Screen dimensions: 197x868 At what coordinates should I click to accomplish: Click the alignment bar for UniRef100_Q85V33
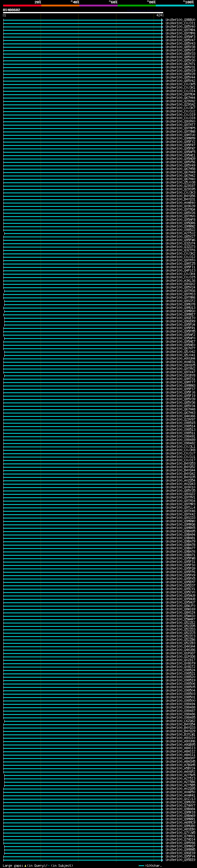point(83,54)
